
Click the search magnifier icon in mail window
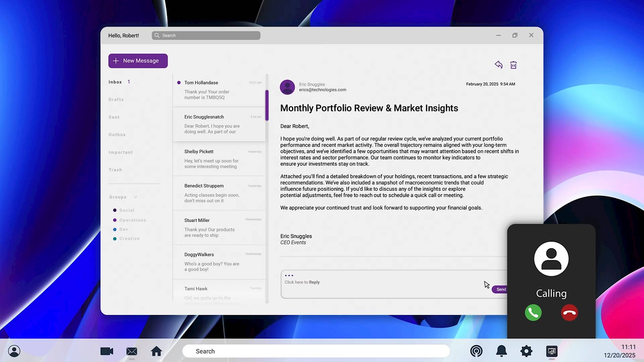pyautogui.click(x=157, y=36)
